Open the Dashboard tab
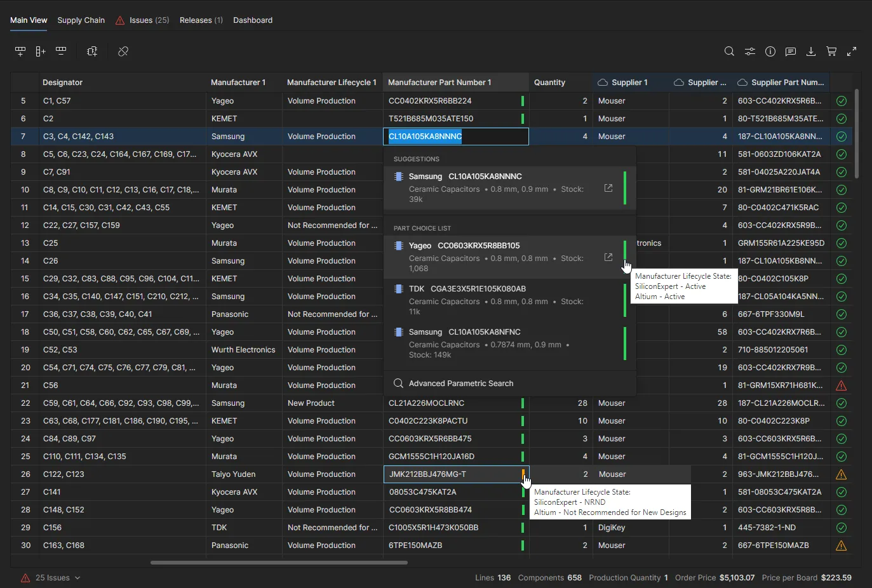Image resolution: width=872 pixels, height=588 pixels. pos(253,20)
